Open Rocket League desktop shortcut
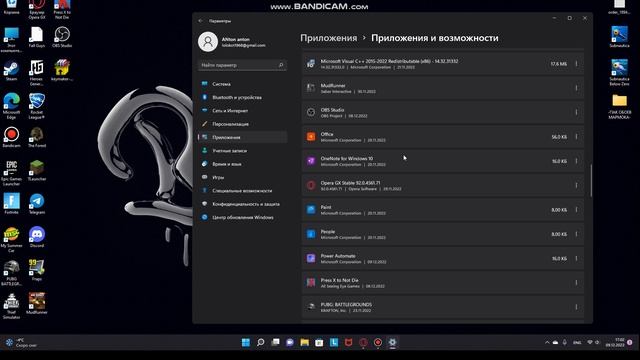The height and width of the screenshot is (360, 640). (37, 106)
